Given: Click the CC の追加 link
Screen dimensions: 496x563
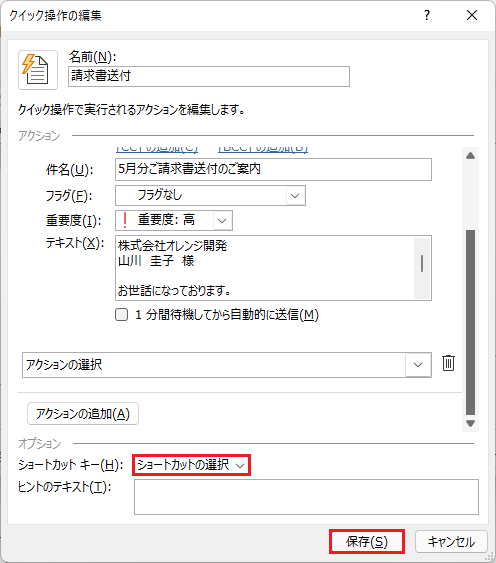Looking at the screenshot, I should pos(157,149).
